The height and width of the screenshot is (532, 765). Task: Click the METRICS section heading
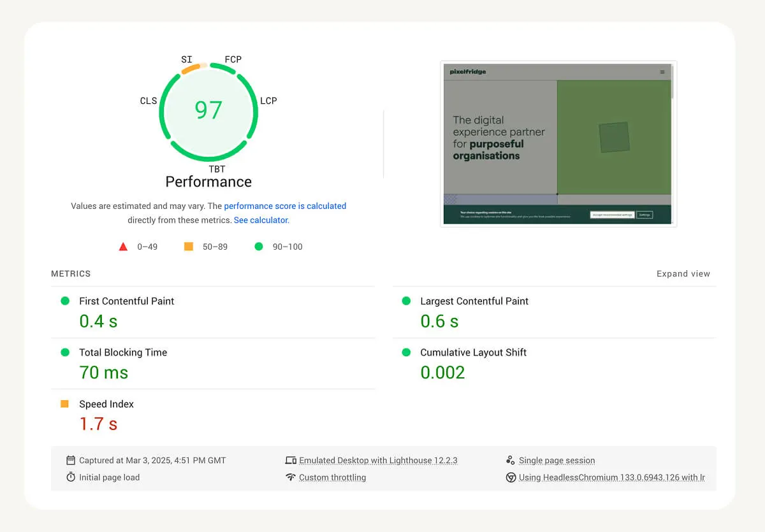click(71, 274)
